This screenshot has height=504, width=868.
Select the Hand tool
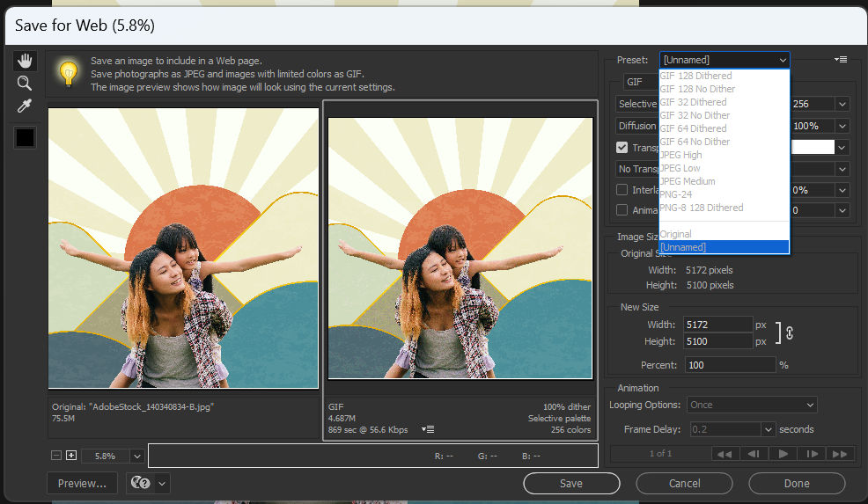click(x=25, y=61)
